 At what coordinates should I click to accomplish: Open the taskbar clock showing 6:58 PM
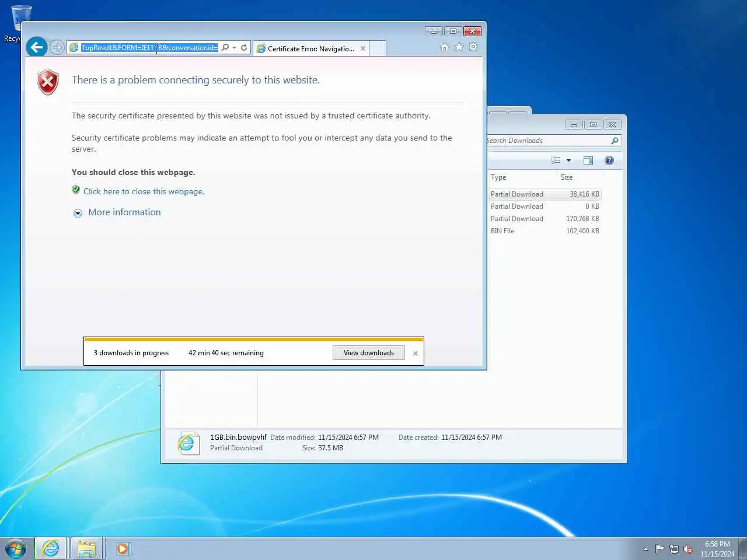(x=717, y=549)
